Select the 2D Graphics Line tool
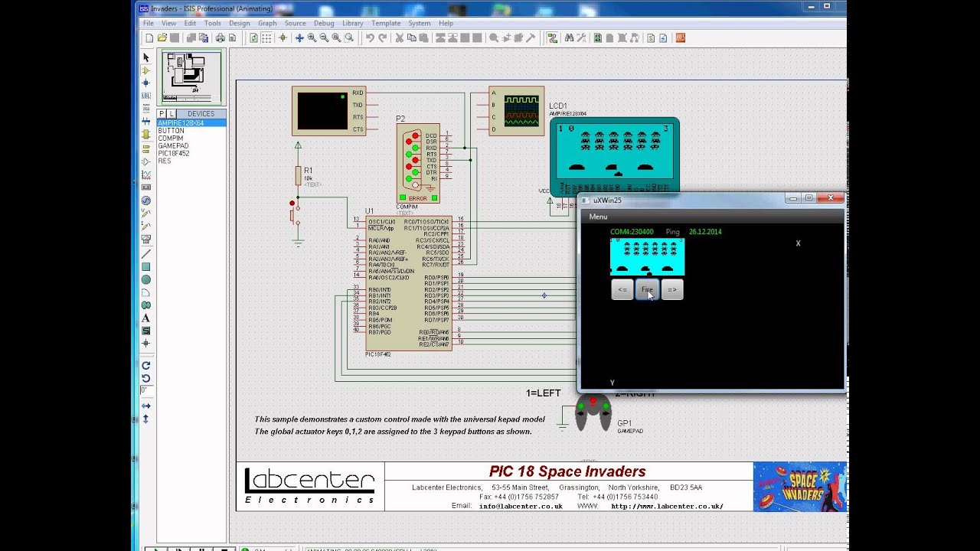The height and width of the screenshot is (551, 980). tap(145, 253)
